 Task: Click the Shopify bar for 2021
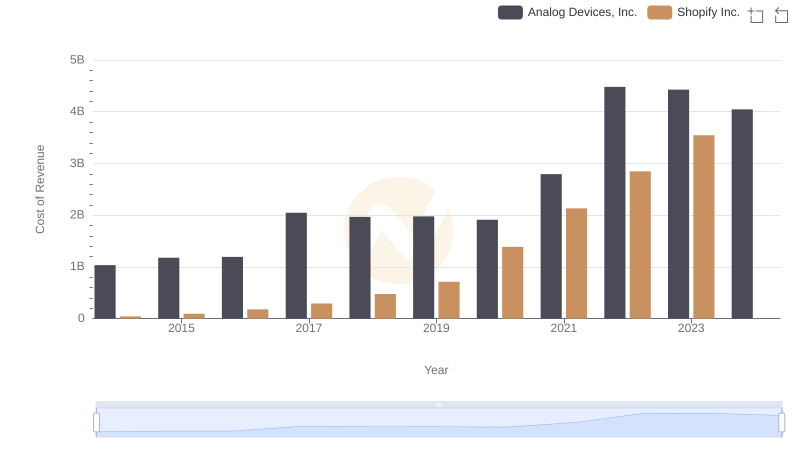click(x=577, y=264)
